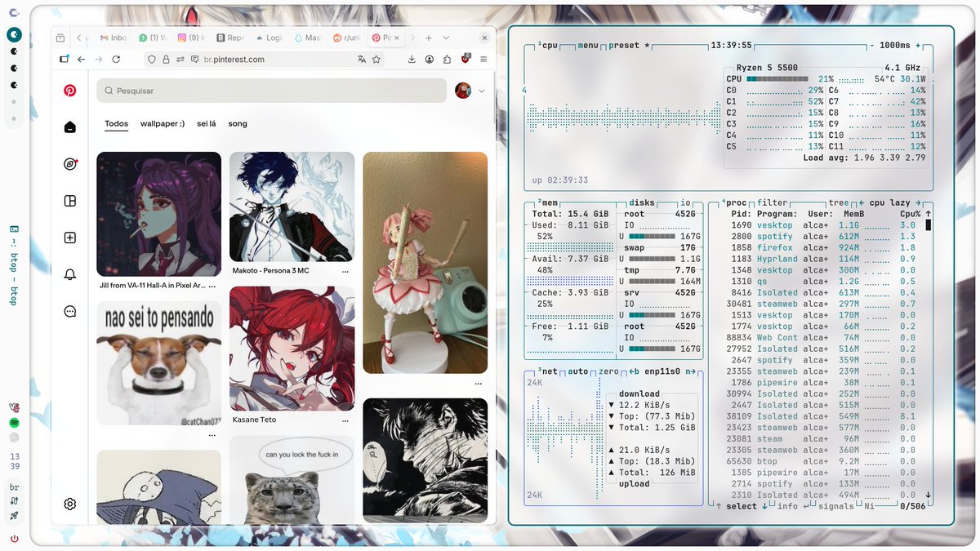Image resolution: width=980 pixels, height=551 pixels.
Task: Open Firefox downloads panel
Action: point(411,60)
